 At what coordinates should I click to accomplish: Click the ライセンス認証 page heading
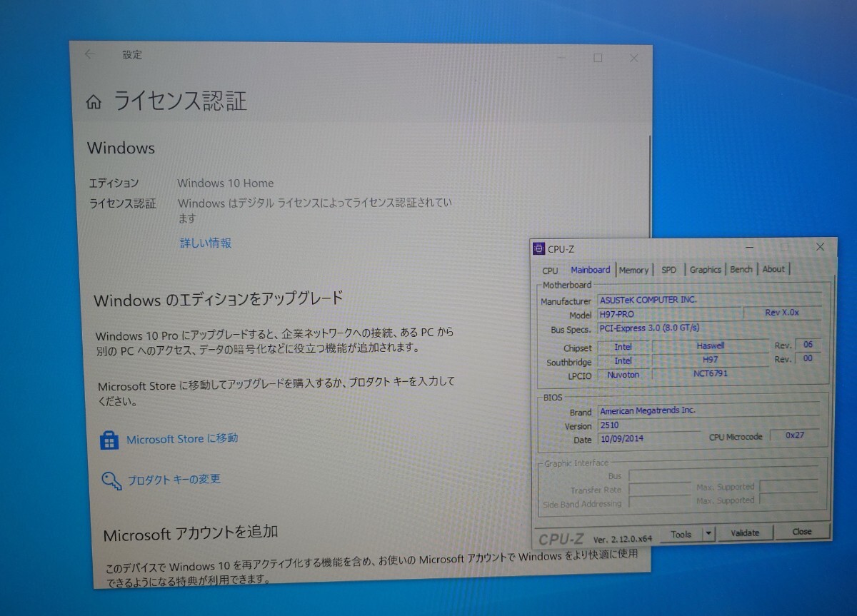[180, 101]
